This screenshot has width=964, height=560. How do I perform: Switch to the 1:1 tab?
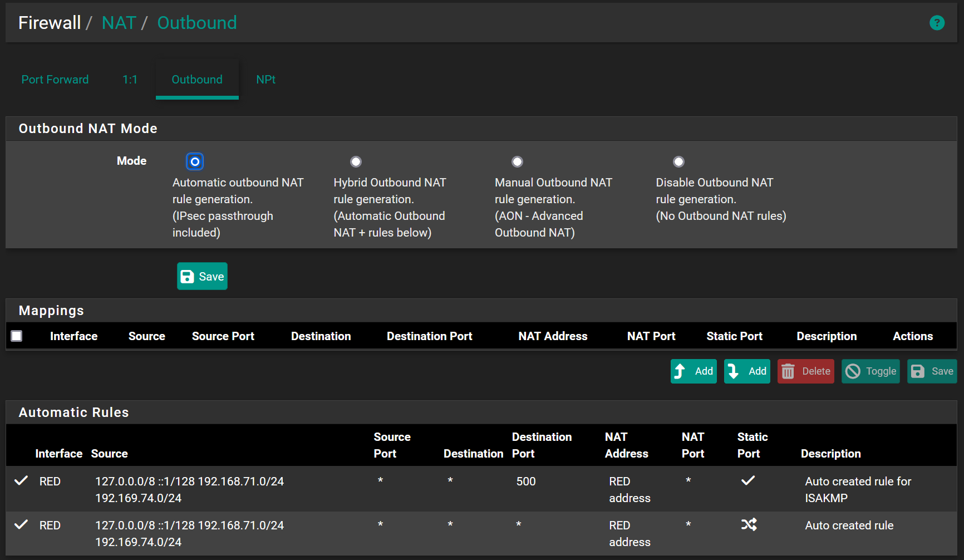click(130, 80)
